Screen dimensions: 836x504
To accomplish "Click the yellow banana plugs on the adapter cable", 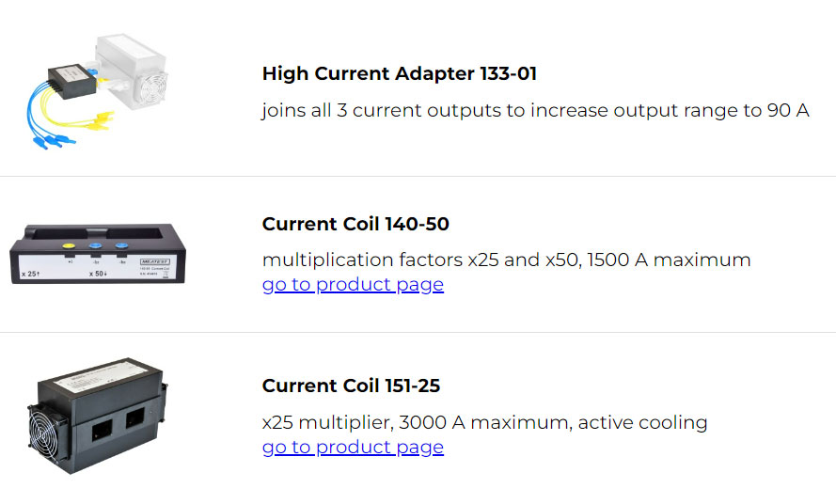I will pos(100,120).
